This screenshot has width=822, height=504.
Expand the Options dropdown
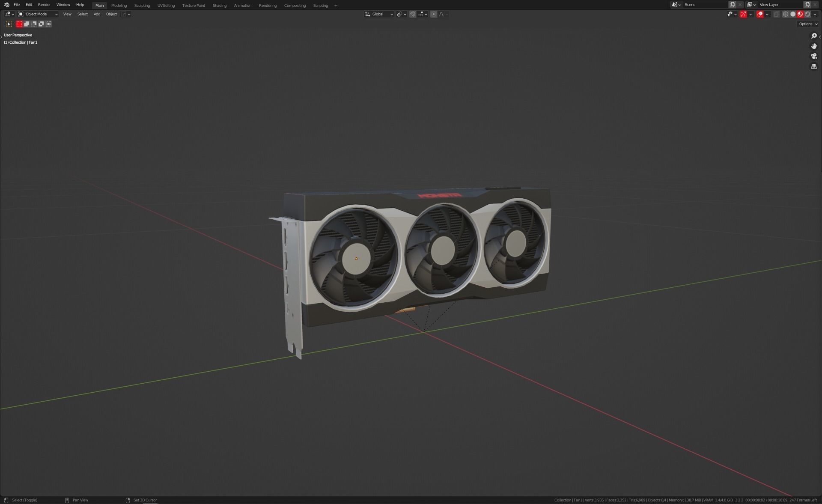coord(808,24)
